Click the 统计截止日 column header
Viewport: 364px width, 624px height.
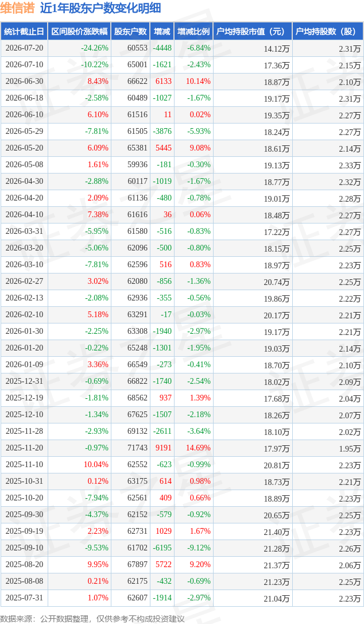coord(24,32)
